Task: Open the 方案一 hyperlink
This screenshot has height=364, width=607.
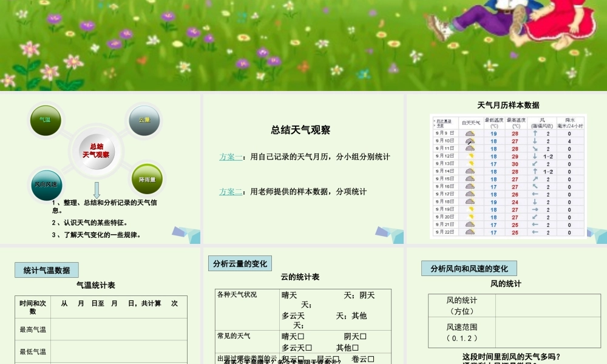Action: [x=231, y=157]
